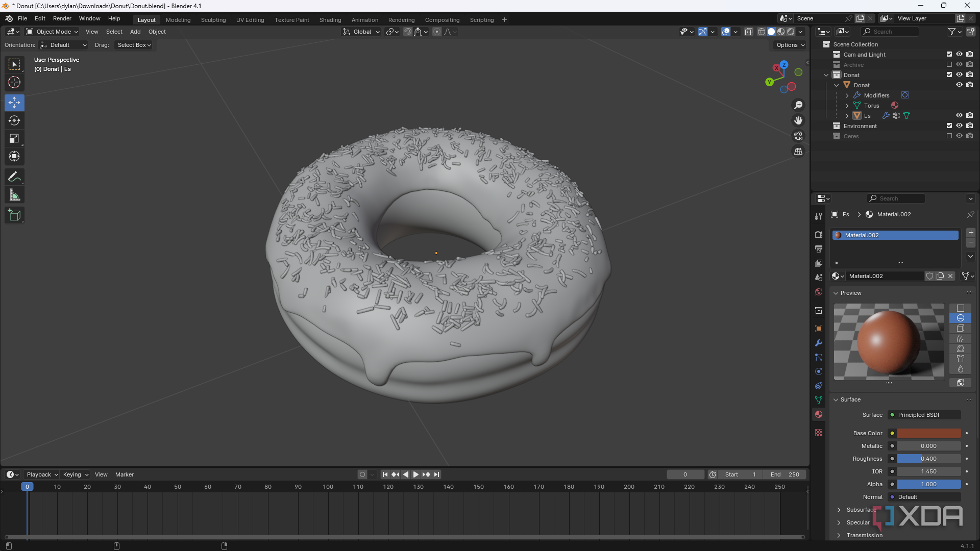Toggle the camera view icon in the viewport
This screenshot has width=980, height=551.
pos(798,136)
